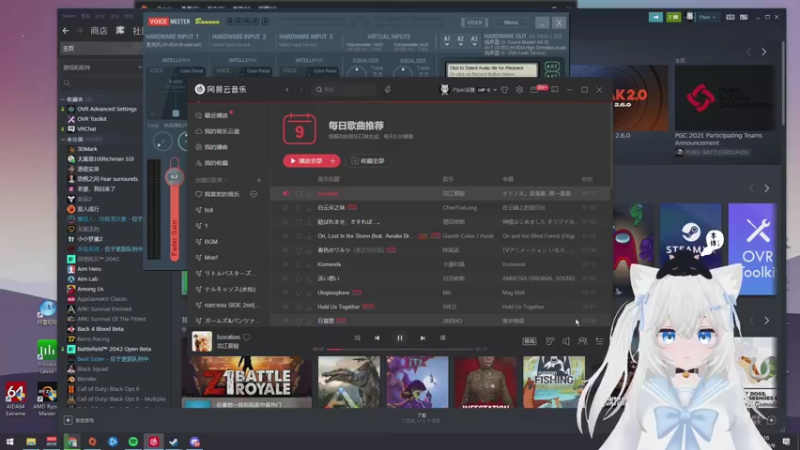This screenshot has width=800, height=450.
Task: Click the plus on the Play All button
Action: pyautogui.click(x=333, y=161)
